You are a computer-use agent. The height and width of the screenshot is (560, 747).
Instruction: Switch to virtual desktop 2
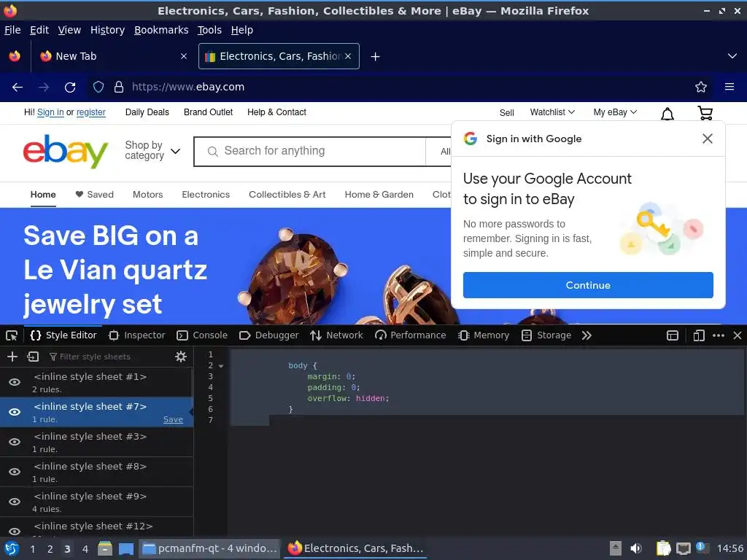pyautogui.click(x=50, y=549)
